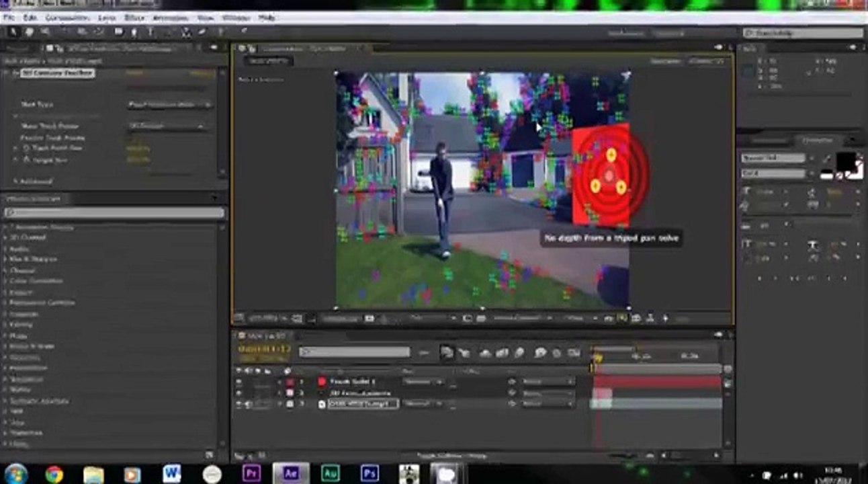The width and height of the screenshot is (868, 484).
Task: Click the Motion Blur timeline switch icon
Action: [519, 352]
